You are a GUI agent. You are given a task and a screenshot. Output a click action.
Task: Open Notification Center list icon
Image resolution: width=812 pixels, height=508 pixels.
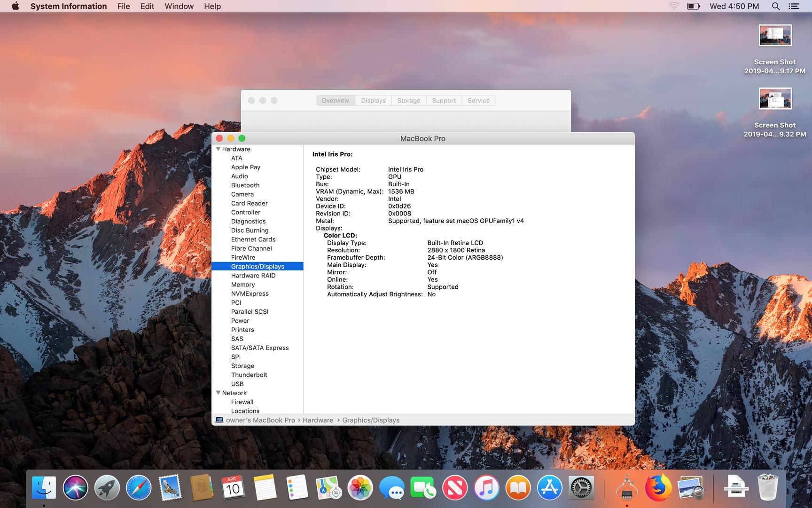pos(794,6)
